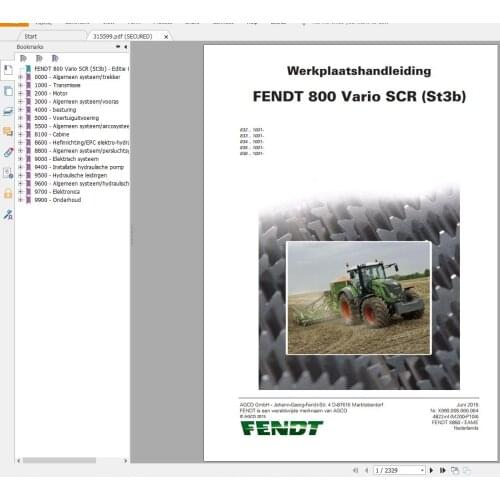The image size is (500, 500).
Task: Collapse the Bookmarks panel with header arrow
Action: (x=126, y=47)
